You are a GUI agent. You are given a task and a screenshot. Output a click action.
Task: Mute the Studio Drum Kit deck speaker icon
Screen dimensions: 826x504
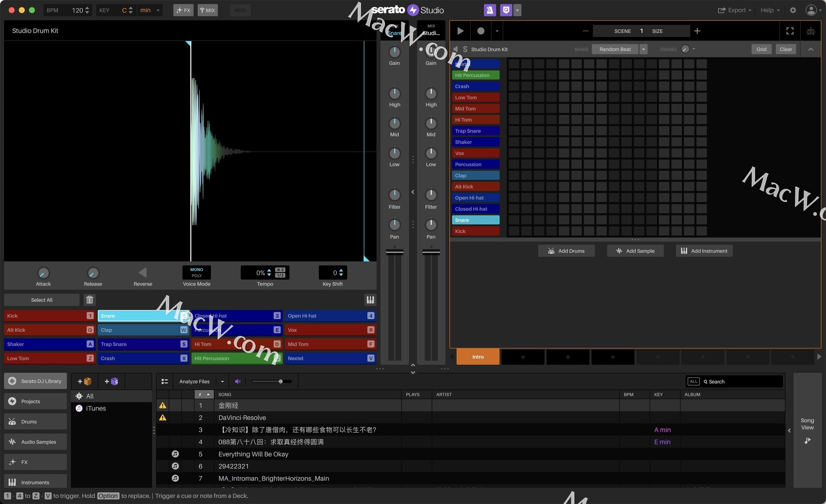(456, 49)
